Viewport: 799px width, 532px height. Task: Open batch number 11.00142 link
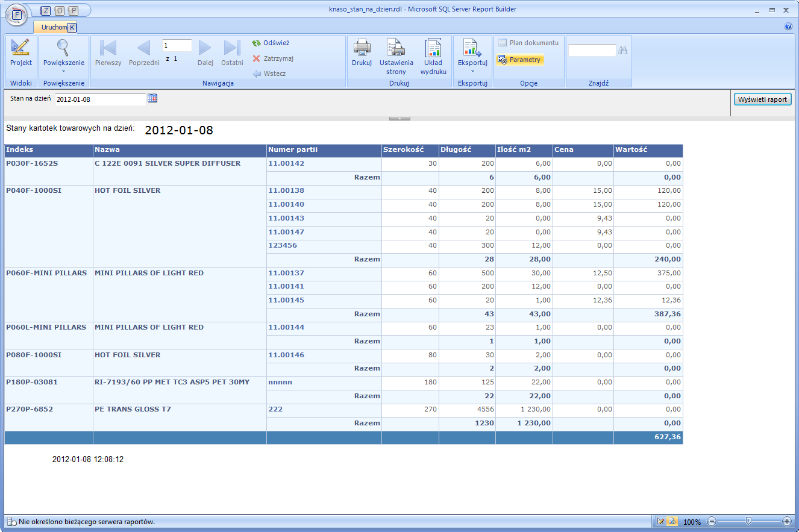click(x=286, y=163)
